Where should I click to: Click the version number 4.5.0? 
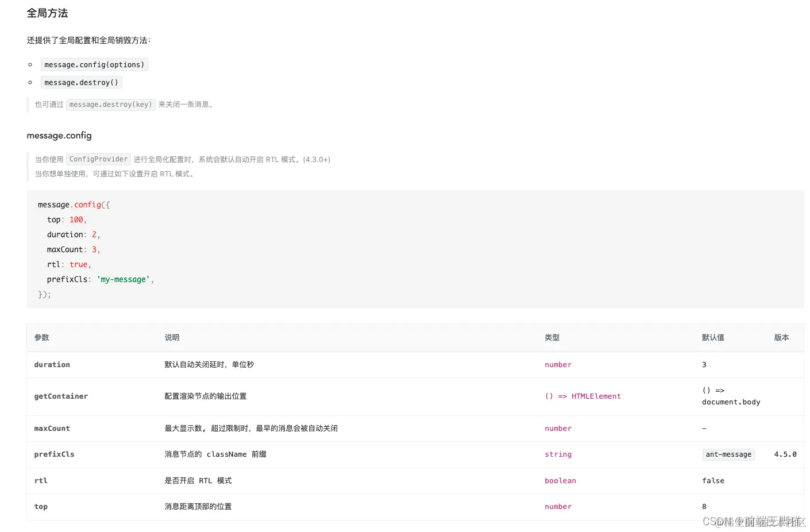tap(785, 454)
